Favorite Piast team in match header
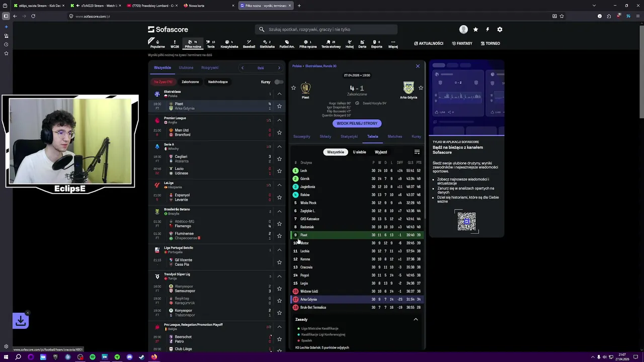 coord(293,88)
